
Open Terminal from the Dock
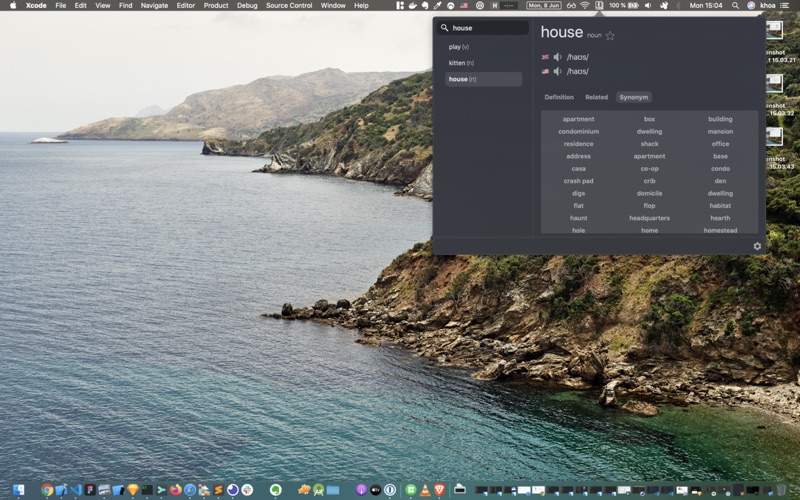(147, 490)
